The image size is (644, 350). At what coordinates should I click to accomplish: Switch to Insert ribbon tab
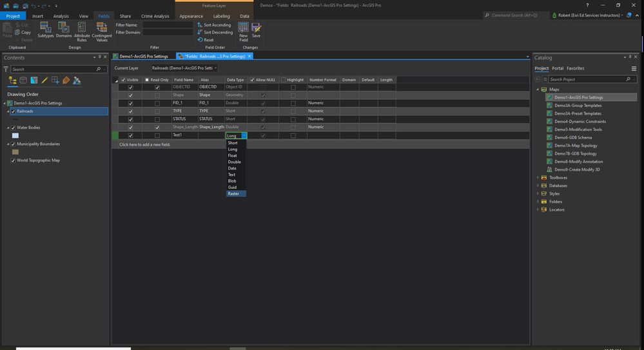[37, 16]
